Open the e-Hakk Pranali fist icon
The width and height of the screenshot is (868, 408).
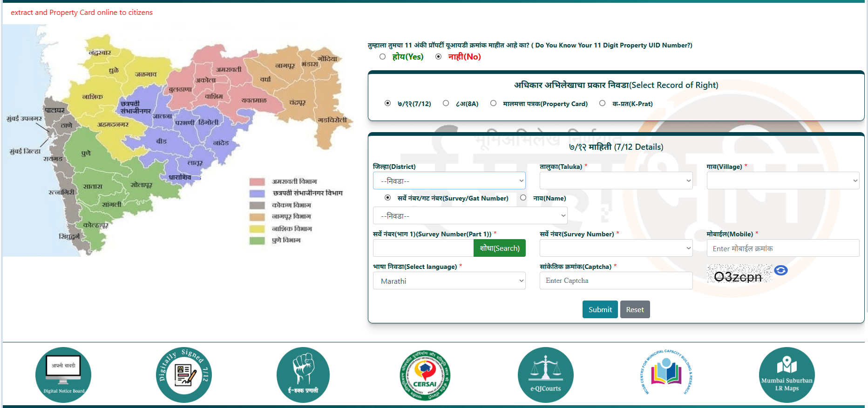303,375
